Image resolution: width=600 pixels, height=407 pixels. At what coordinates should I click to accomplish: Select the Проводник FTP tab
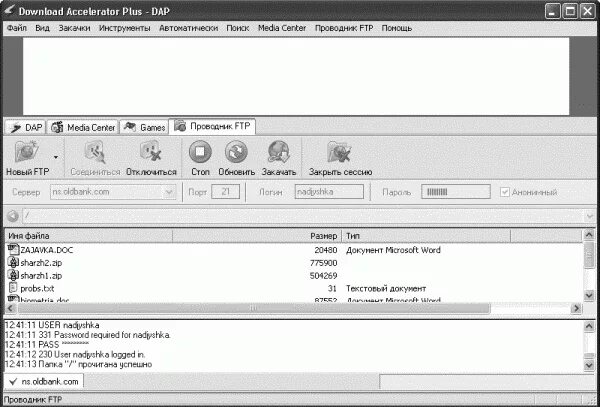pyautogui.click(x=212, y=127)
